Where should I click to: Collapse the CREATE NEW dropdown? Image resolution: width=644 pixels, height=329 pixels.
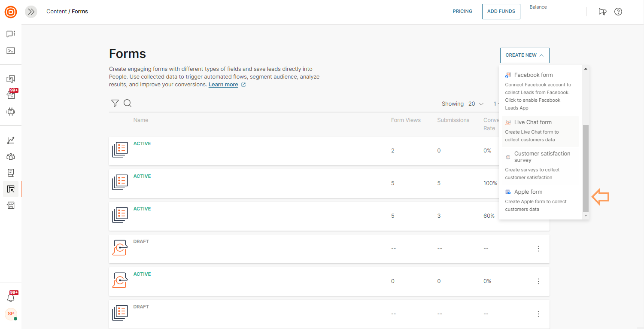click(524, 55)
